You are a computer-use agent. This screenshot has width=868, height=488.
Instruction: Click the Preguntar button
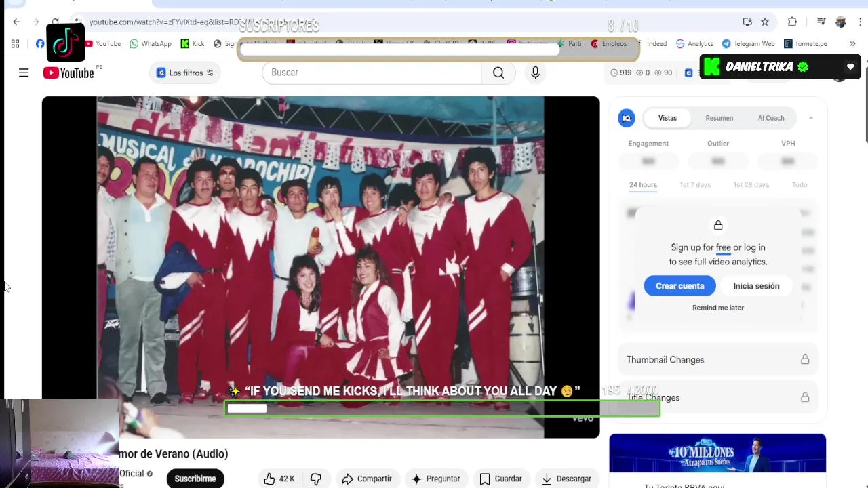pos(436,479)
